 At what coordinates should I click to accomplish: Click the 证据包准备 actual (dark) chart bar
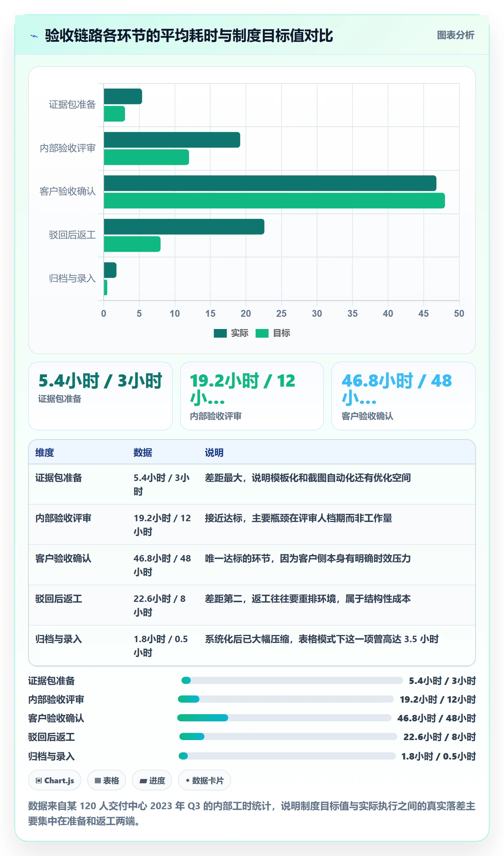pyautogui.click(x=123, y=96)
